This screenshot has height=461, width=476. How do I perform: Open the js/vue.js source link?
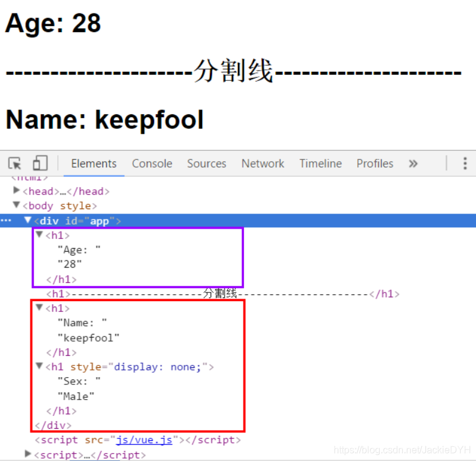pyautogui.click(x=144, y=440)
